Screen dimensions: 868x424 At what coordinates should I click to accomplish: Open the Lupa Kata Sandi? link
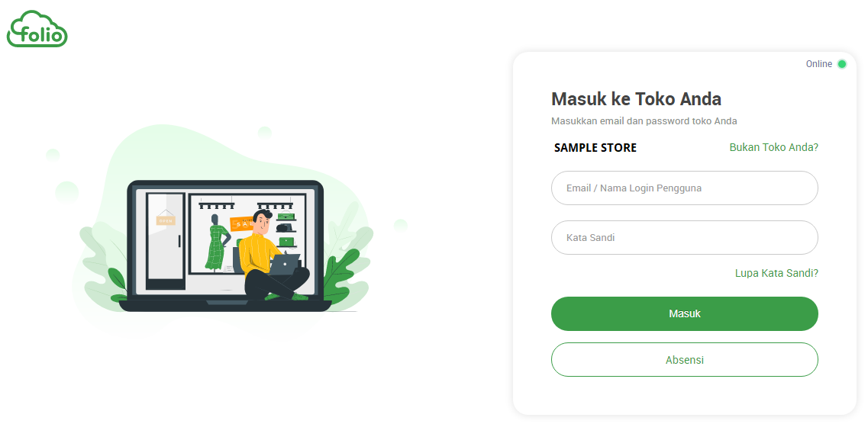[776, 273]
